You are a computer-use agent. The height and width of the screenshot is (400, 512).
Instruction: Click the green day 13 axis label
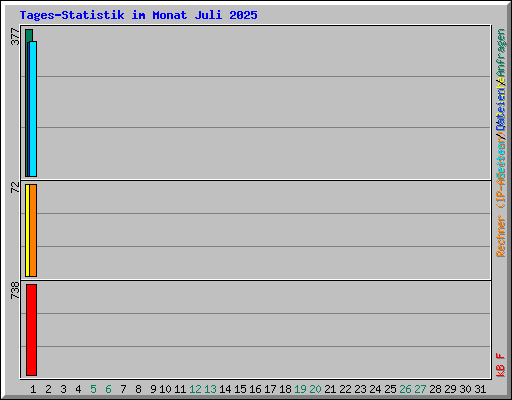point(210,389)
